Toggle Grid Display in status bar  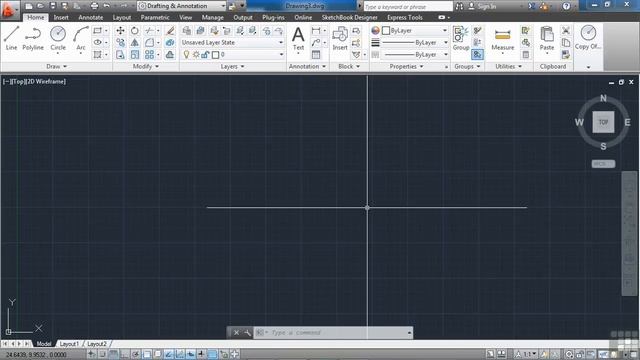pyautogui.click(x=113, y=354)
